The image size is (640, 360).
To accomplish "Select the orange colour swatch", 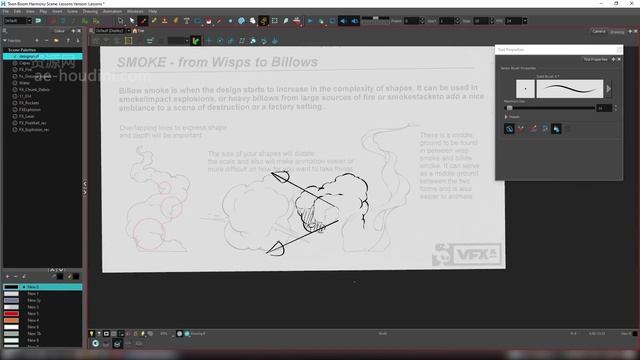I will click(11, 320).
